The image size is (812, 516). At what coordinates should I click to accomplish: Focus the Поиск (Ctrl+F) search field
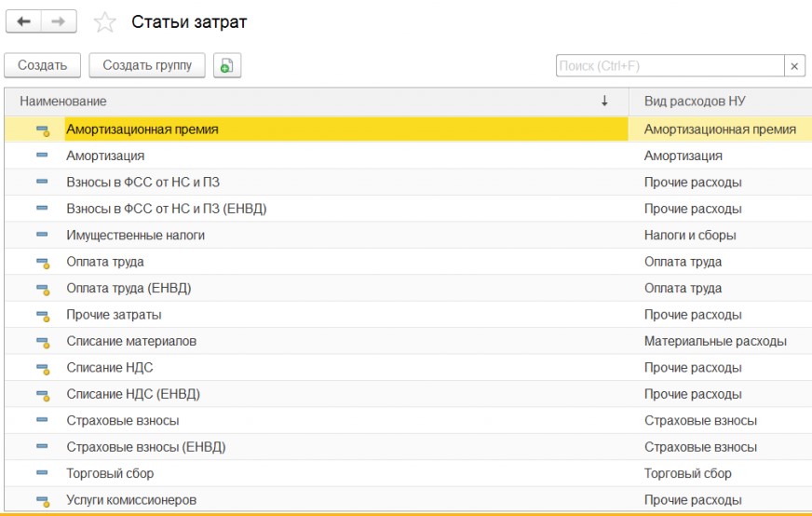click(669, 66)
